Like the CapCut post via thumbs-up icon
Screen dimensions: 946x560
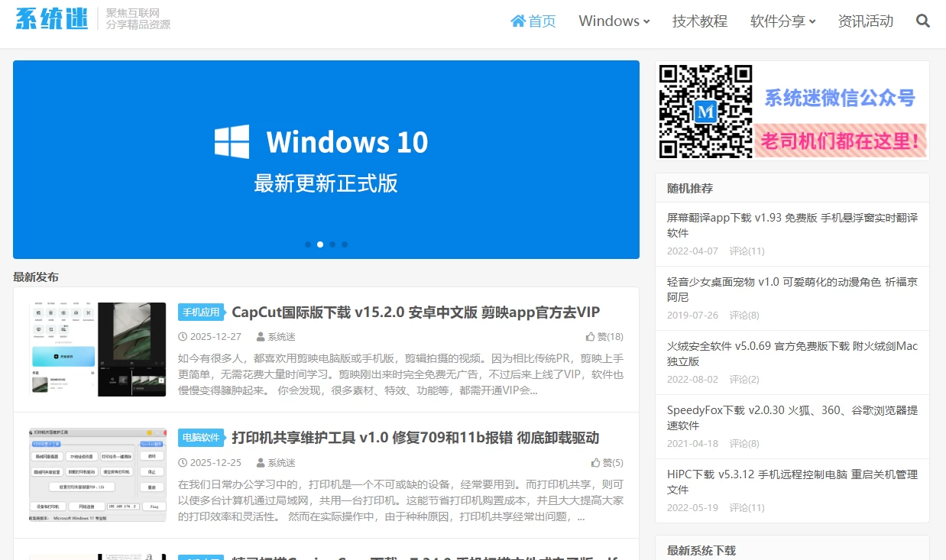click(x=591, y=337)
